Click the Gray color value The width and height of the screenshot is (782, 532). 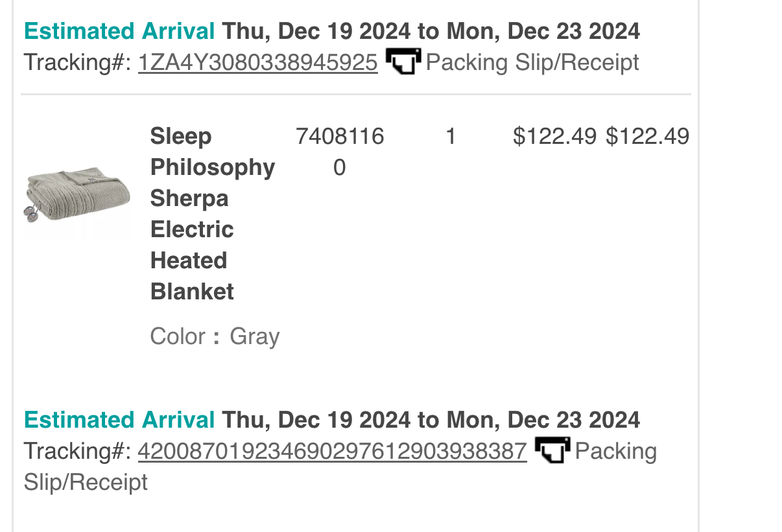click(255, 337)
